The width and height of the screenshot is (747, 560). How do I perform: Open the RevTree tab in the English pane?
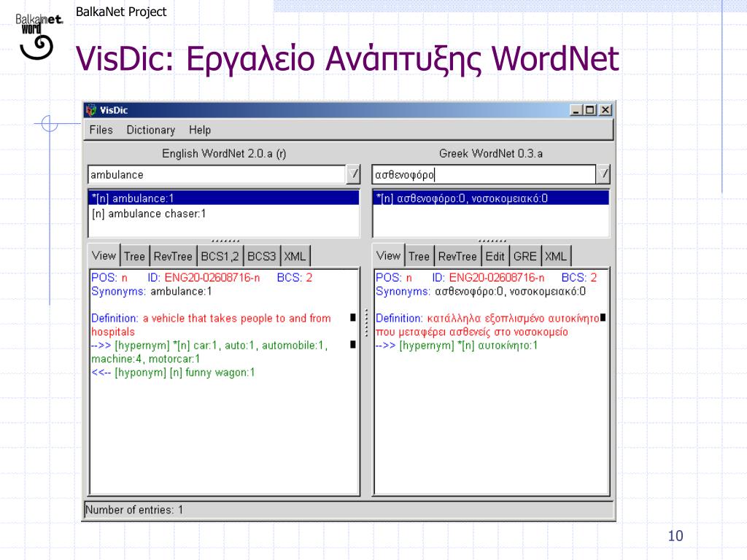[x=173, y=257]
